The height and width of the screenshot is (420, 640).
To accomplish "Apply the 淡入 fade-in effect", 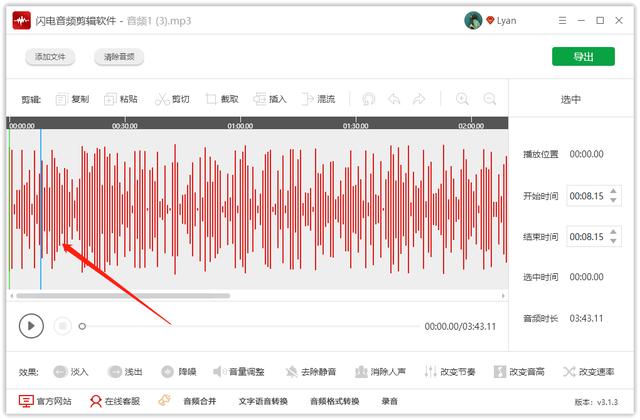I will (71, 372).
